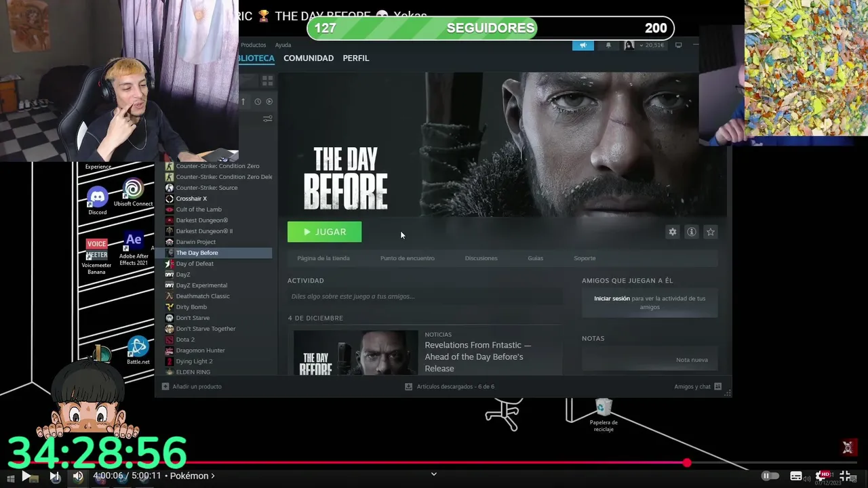Select Darwin Project in library

tap(196, 242)
